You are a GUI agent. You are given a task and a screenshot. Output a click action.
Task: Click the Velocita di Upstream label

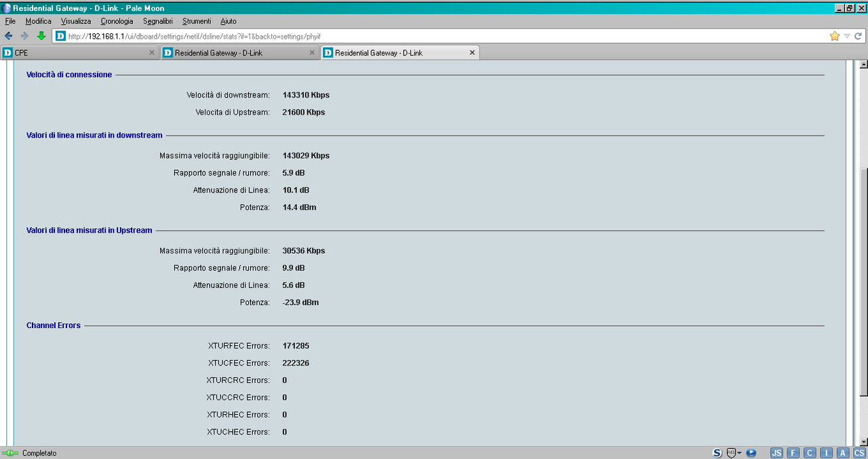coord(233,112)
